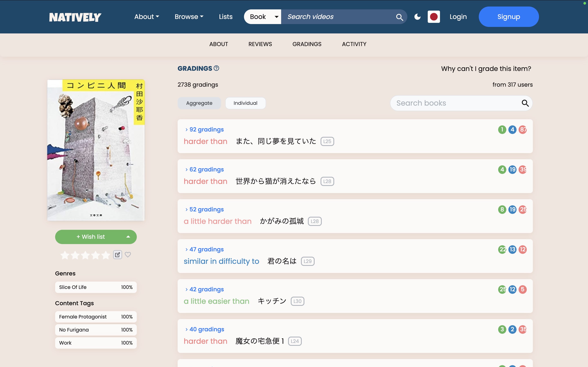Open the gradings help question mark icon

tap(216, 68)
